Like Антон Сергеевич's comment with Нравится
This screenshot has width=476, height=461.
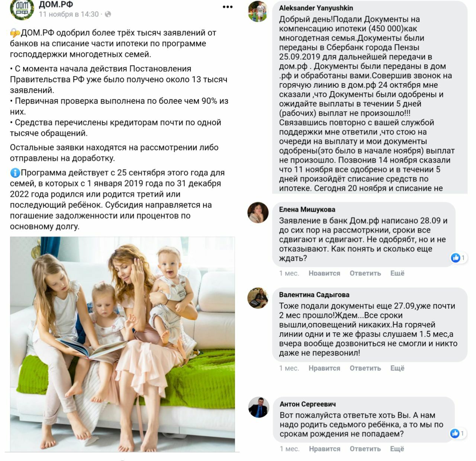tap(325, 449)
